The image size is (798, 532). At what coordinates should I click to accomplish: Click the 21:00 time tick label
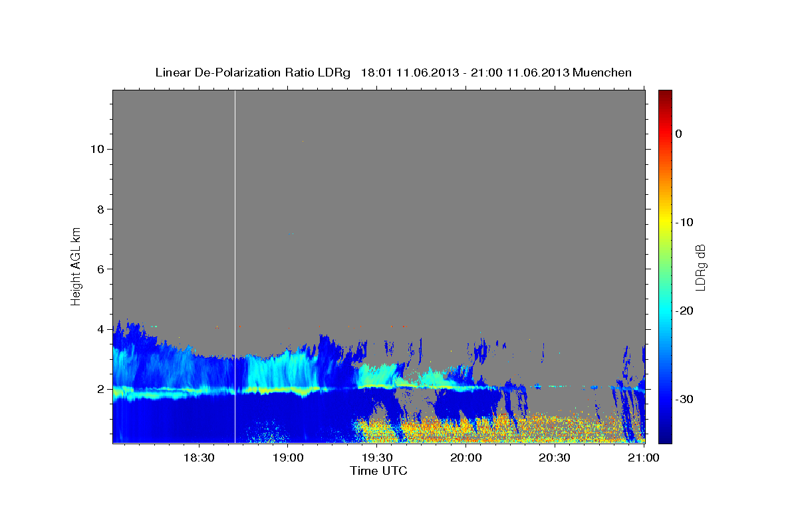(x=644, y=458)
